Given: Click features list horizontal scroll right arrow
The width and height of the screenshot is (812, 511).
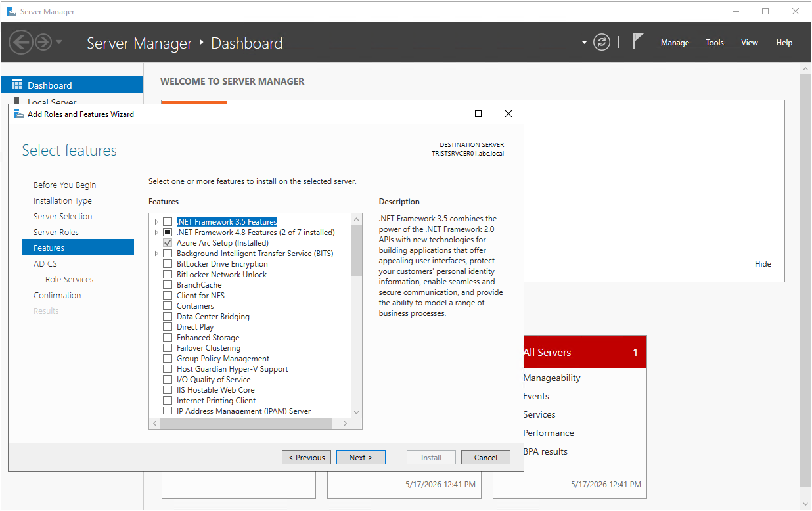Looking at the screenshot, I should 346,424.
